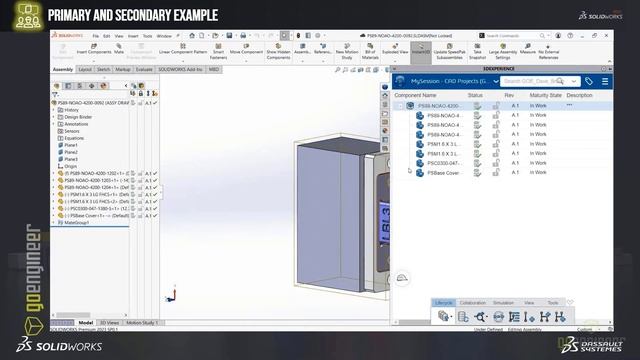Click the Take Snapshot tool
Screen dimensions: 640x360
tap(477, 51)
